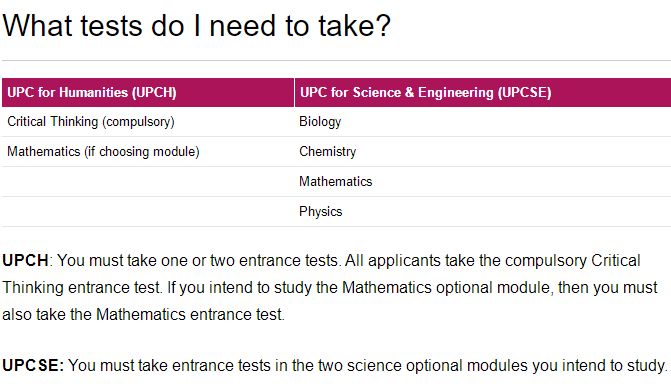Click 'Mathematics optional module' phrase in paragraph
The width and height of the screenshot is (671, 384).
[446, 288]
